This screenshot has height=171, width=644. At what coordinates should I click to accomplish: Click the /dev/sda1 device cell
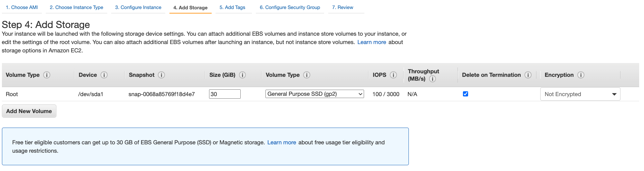click(91, 94)
